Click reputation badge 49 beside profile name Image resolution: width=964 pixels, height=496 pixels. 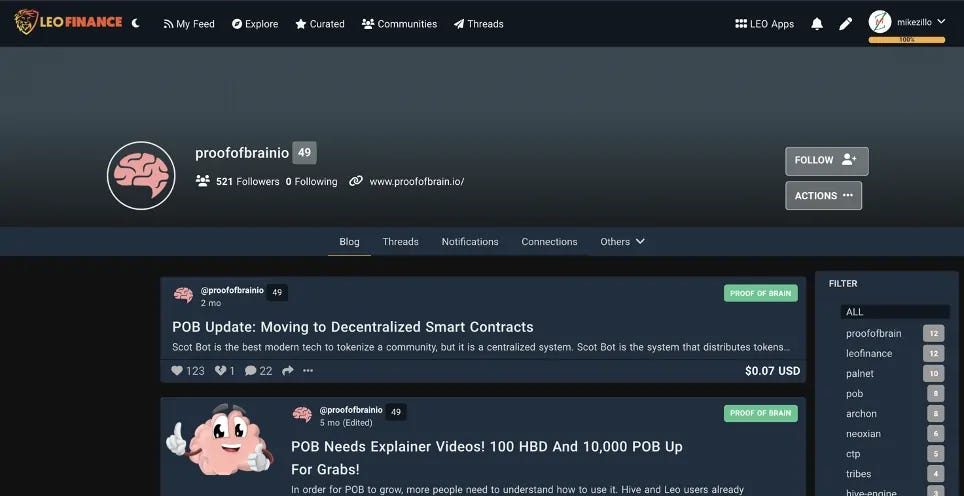pos(304,152)
